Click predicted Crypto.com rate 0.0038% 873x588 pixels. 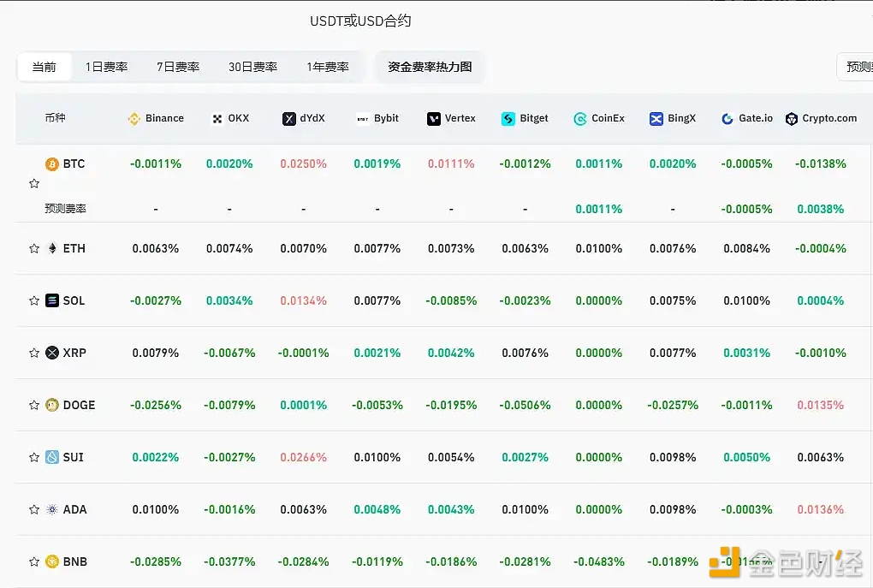click(821, 209)
